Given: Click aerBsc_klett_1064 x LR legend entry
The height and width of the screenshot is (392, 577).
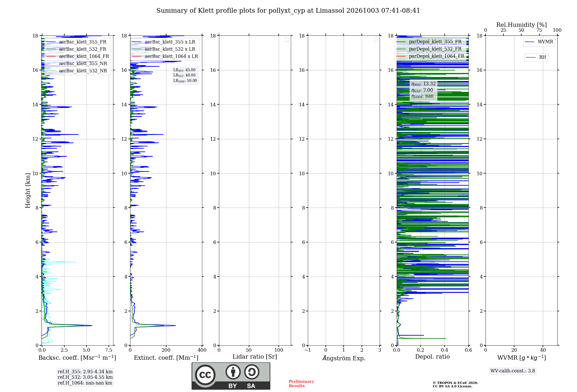Looking at the screenshot, I should 165,56.
